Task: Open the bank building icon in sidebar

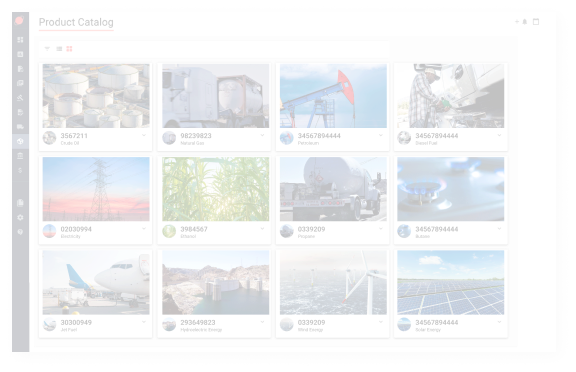Action: 20,156
